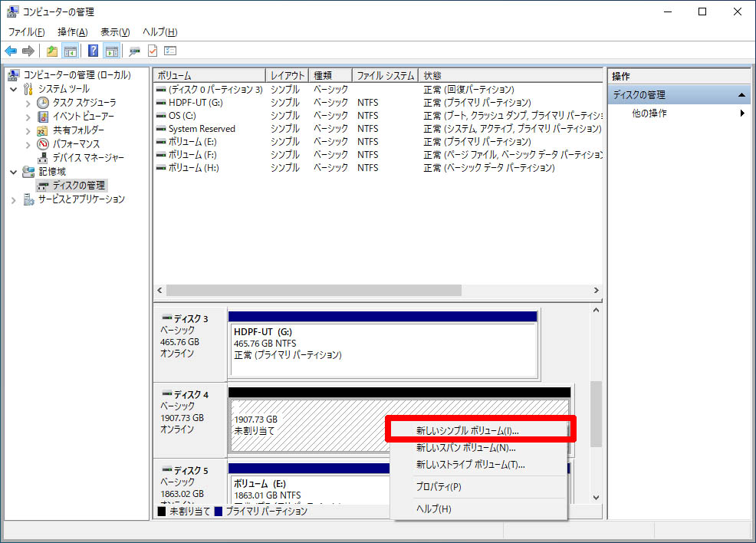
Task: Select the OS (C:) volume row
Action: (x=379, y=116)
